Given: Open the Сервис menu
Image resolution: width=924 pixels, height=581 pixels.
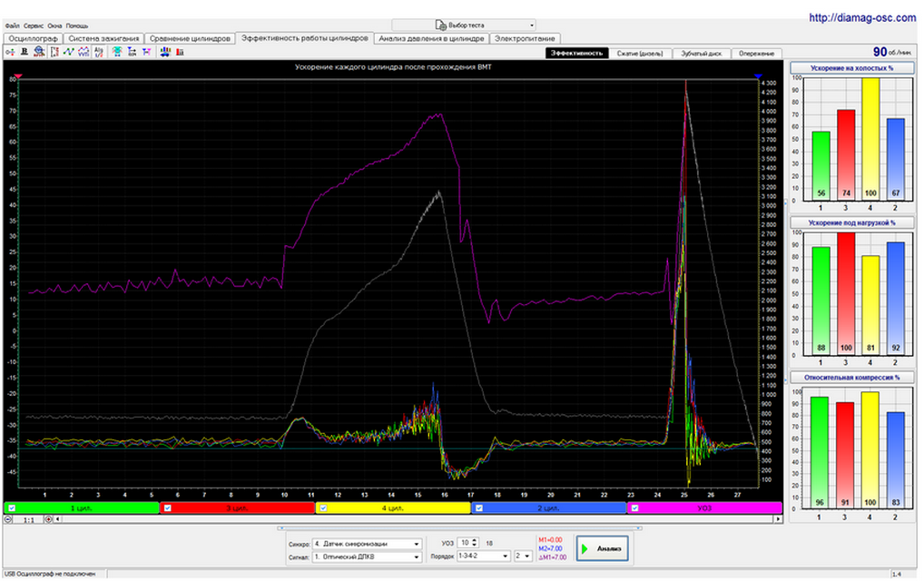Looking at the screenshot, I should 34,26.
